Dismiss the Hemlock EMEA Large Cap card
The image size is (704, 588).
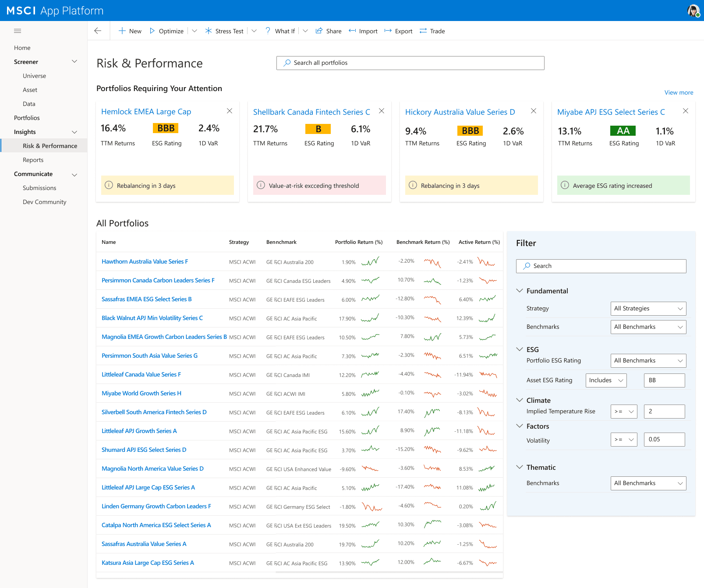click(230, 111)
